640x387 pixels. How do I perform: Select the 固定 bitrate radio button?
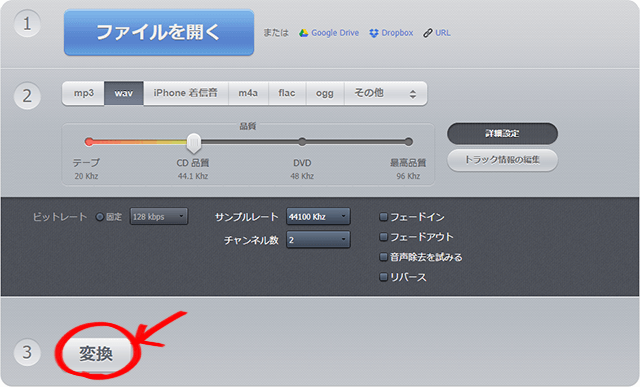(x=100, y=217)
